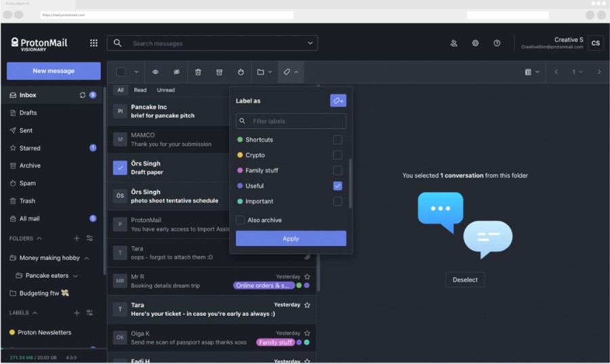The width and height of the screenshot is (610, 364).
Task: Focus the Search messages field
Action: pos(212,43)
